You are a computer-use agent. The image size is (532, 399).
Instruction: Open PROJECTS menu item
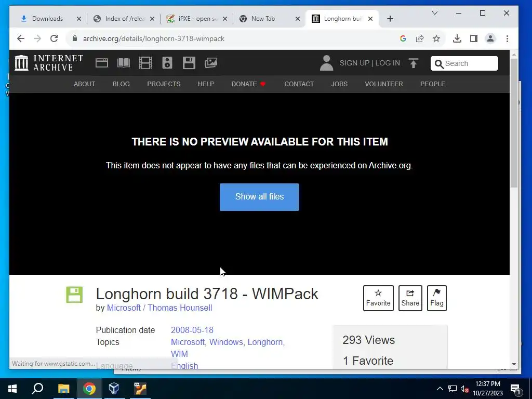pyautogui.click(x=164, y=84)
